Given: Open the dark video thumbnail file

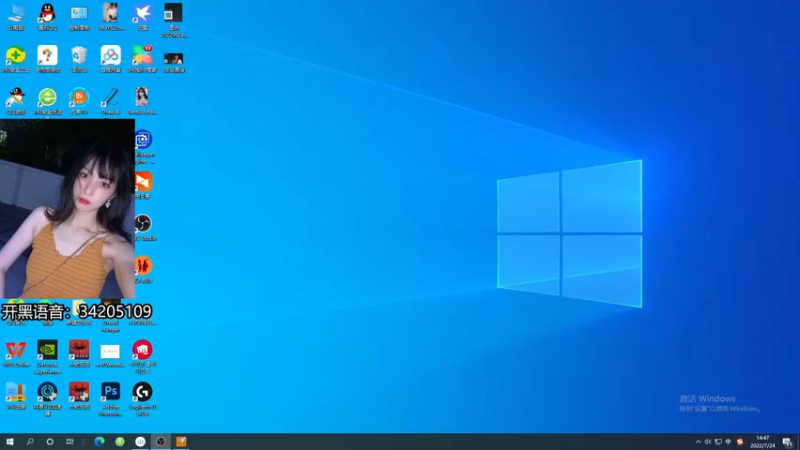Looking at the screenshot, I should click(173, 62).
